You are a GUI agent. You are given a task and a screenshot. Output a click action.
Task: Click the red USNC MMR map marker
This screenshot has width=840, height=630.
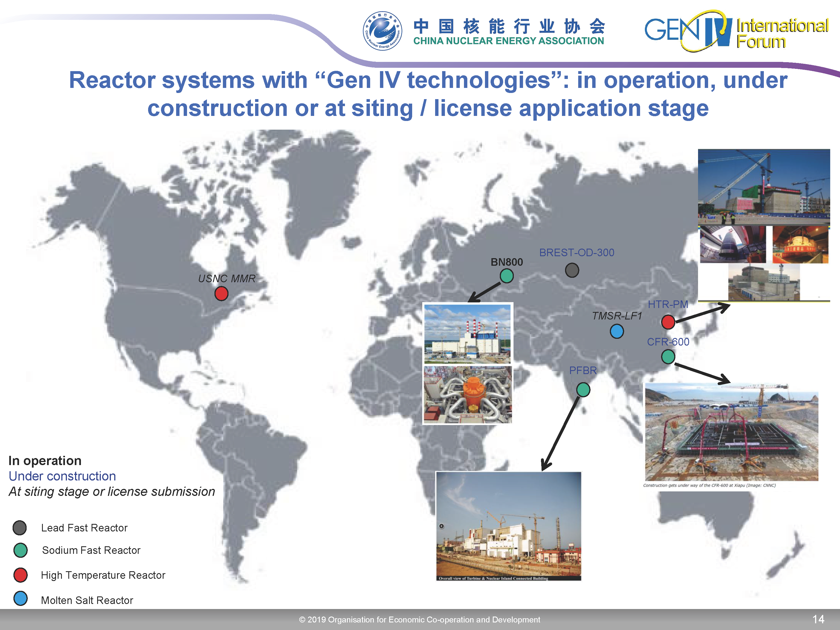pos(221,293)
